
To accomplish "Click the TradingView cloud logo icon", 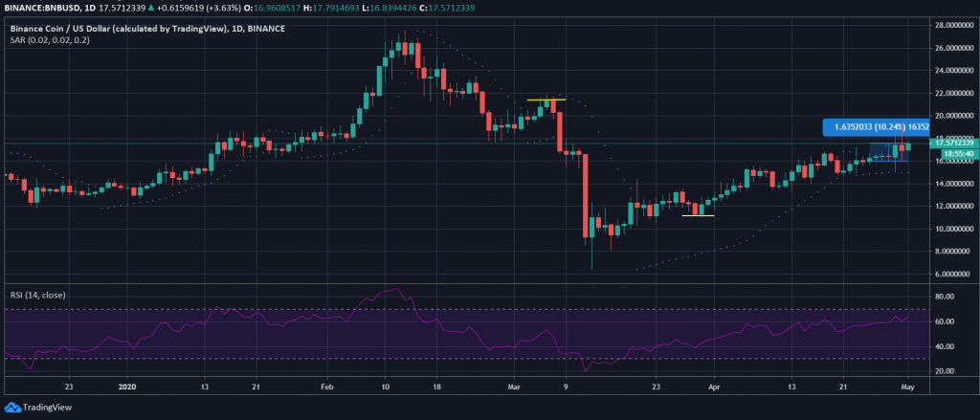I will (x=13, y=408).
